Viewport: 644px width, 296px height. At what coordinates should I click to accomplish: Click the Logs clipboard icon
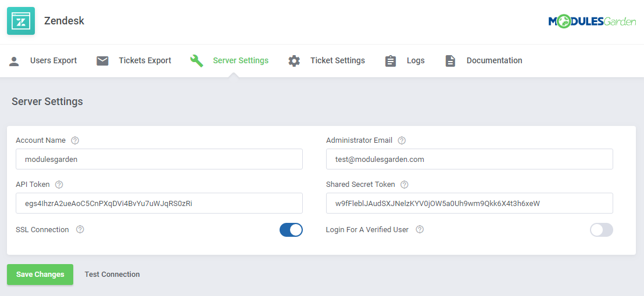pos(391,61)
